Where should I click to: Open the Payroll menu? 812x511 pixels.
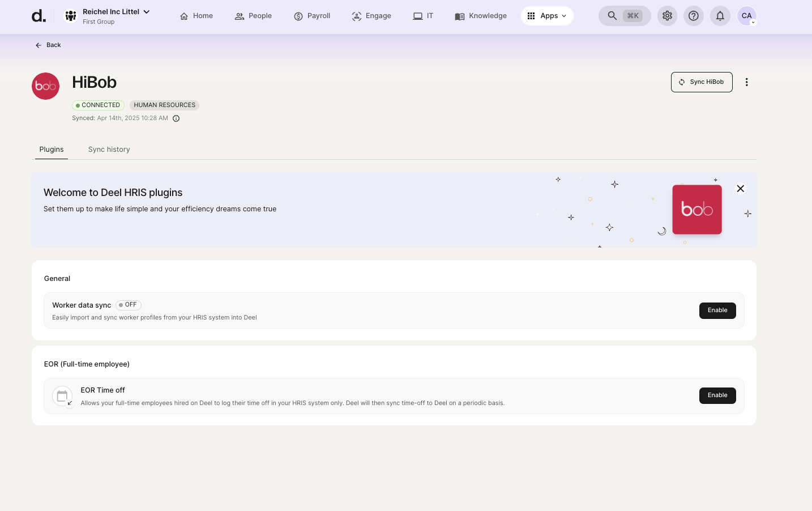[x=312, y=16]
